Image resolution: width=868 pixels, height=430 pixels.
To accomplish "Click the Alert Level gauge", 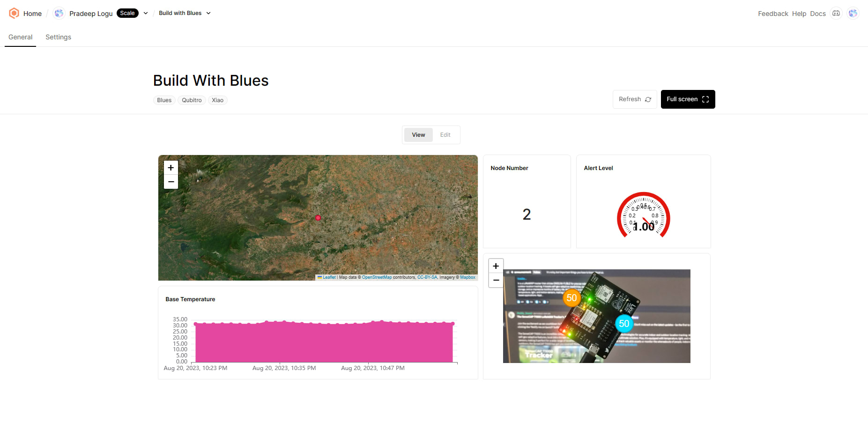I will [644, 215].
